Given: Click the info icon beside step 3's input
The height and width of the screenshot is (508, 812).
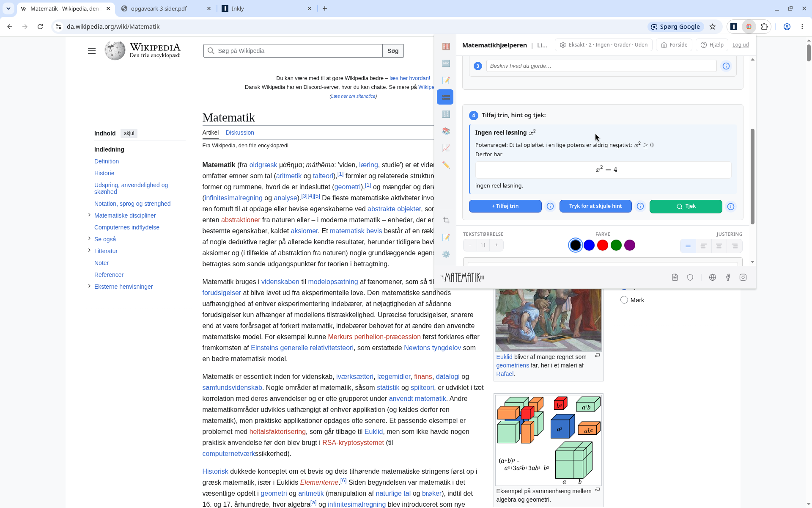Looking at the screenshot, I should coord(726,66).
